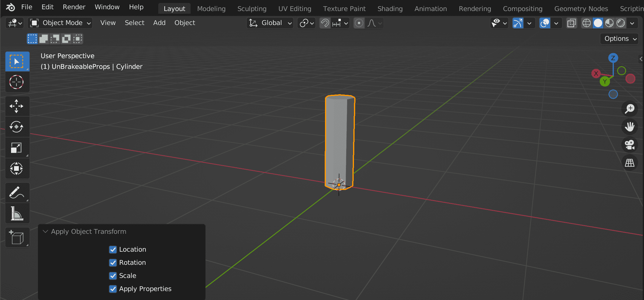The height and width of the screenshot is (300, 644).
Task: Disable the Apply Properties checkbox
Action: click(x=113, y=289)
